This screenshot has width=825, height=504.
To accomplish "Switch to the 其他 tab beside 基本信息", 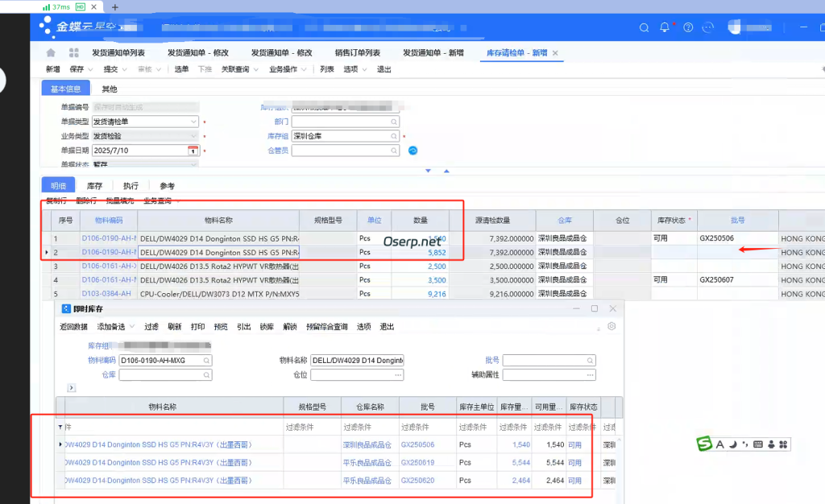I will tap(110, 89).
